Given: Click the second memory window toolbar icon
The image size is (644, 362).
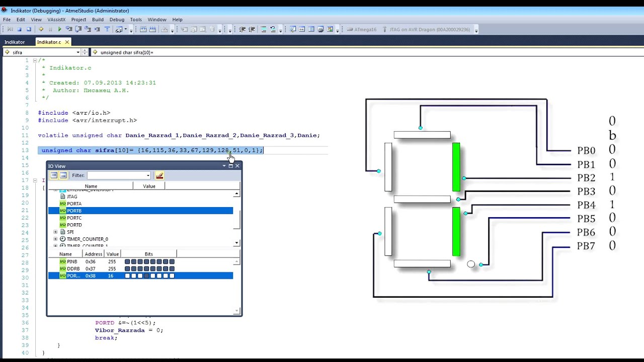Looking at the screenshot, I should [x=152, y=29].
